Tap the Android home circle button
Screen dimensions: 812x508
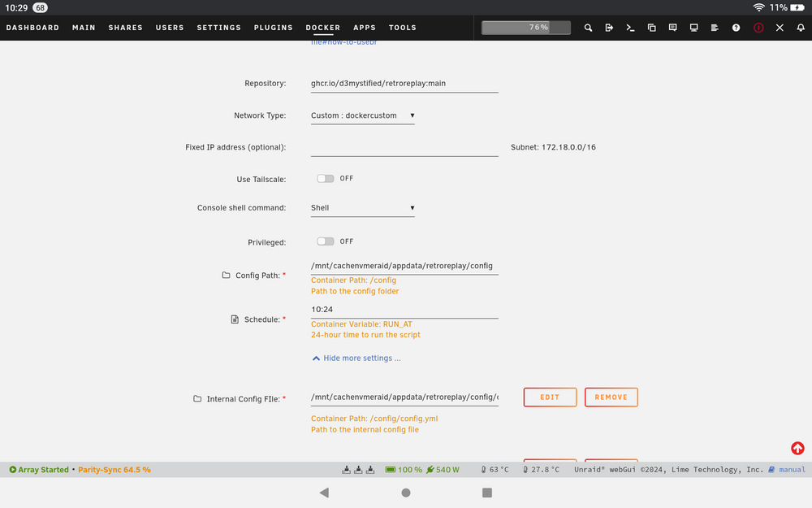[x=406, y=493]
